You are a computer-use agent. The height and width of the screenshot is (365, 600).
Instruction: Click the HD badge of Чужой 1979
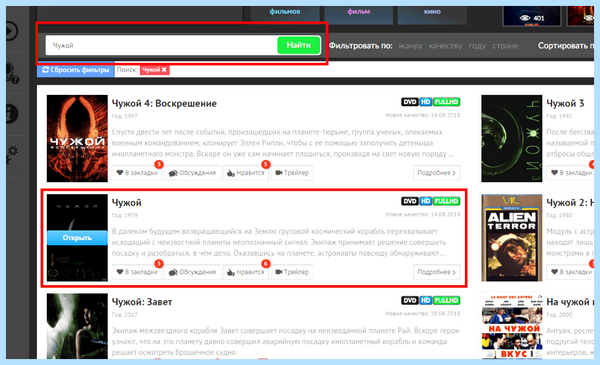pyautogui.click(x=426, y=201)
